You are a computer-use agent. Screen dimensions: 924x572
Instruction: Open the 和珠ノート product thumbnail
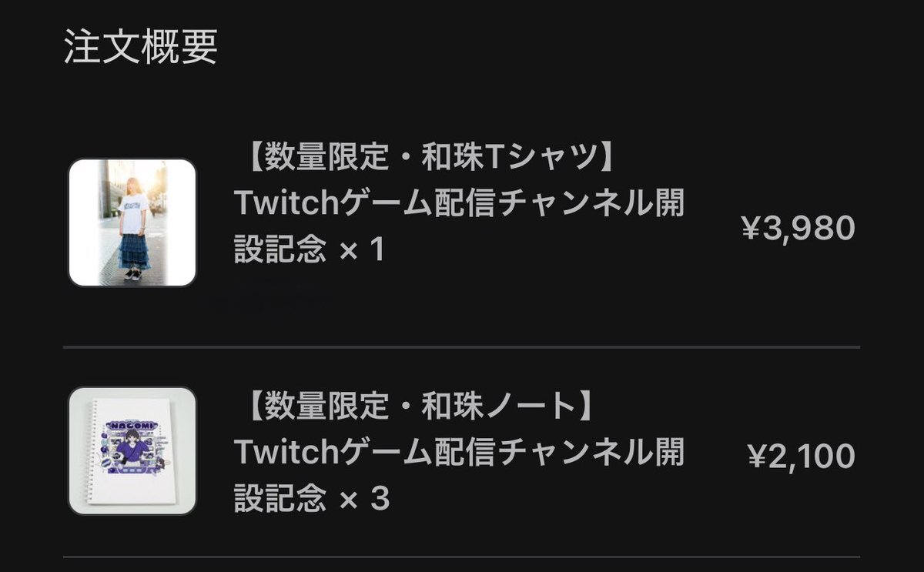click(x=132, y=450)
